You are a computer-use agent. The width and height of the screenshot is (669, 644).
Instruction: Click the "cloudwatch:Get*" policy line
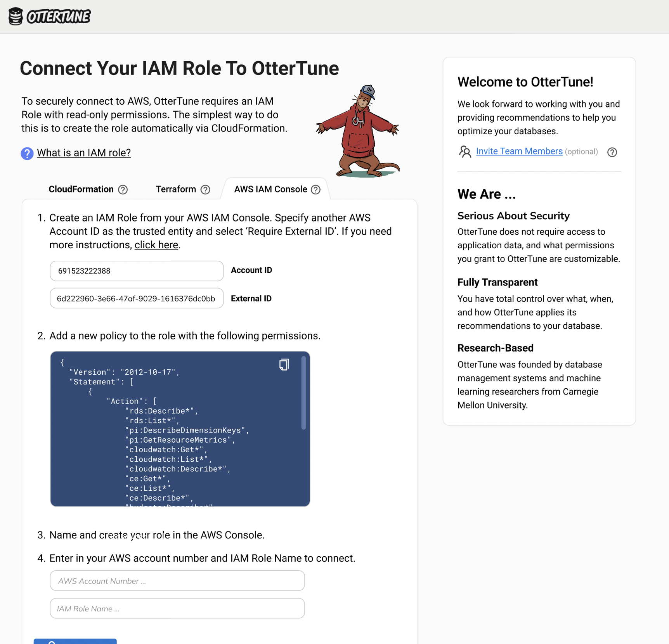point(166,450)
